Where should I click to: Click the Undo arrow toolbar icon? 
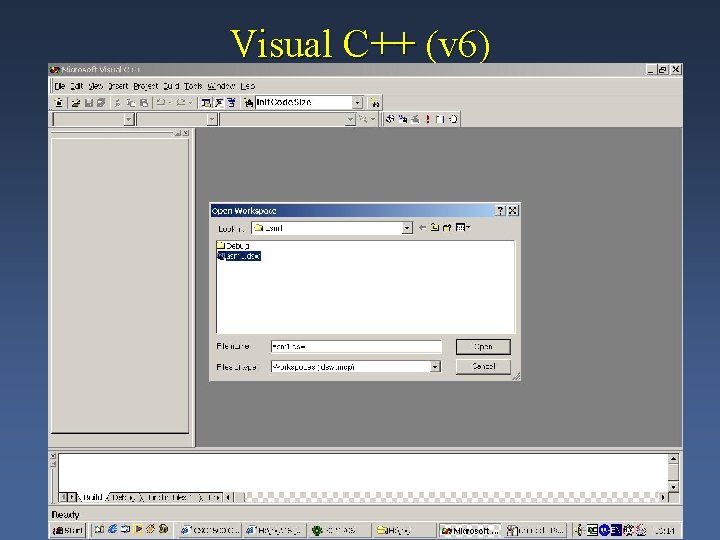(161, 103)
